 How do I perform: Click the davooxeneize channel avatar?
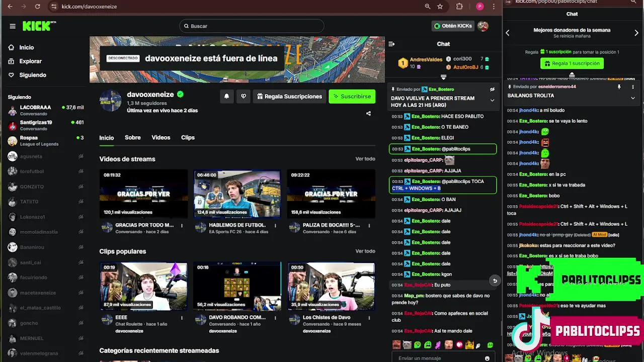(x=111, y=101)
